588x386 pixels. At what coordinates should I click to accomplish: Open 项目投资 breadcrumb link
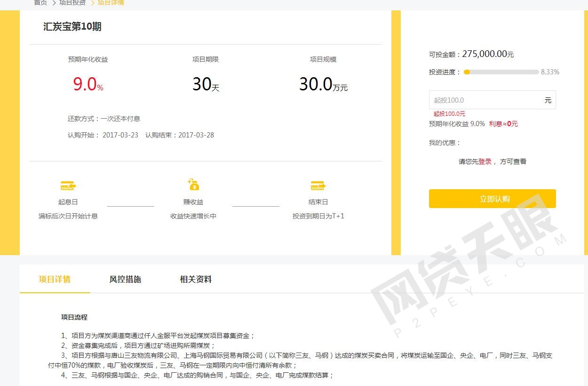[x=72, y=3]
